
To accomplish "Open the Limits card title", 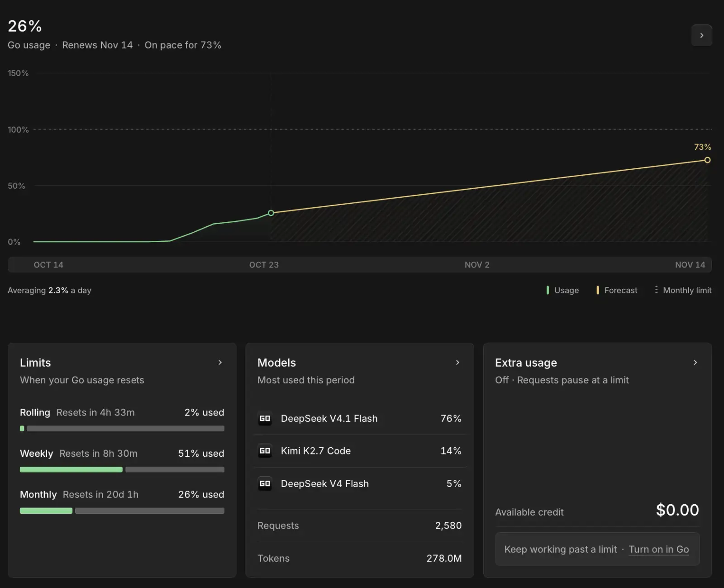I will point(35,363).
